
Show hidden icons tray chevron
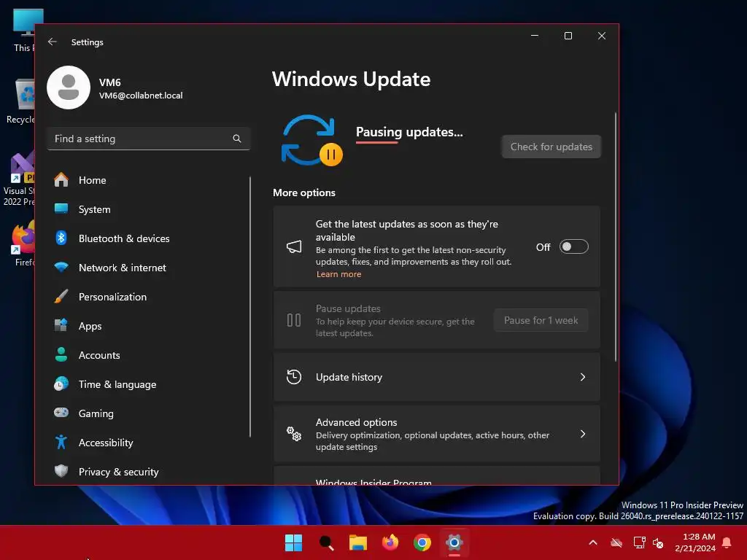[593, 542]
